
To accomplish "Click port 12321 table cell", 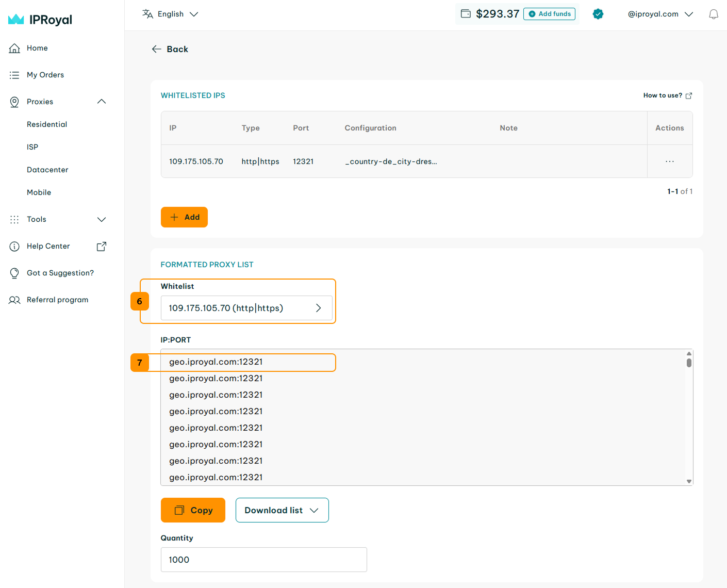I will [303, 161].
